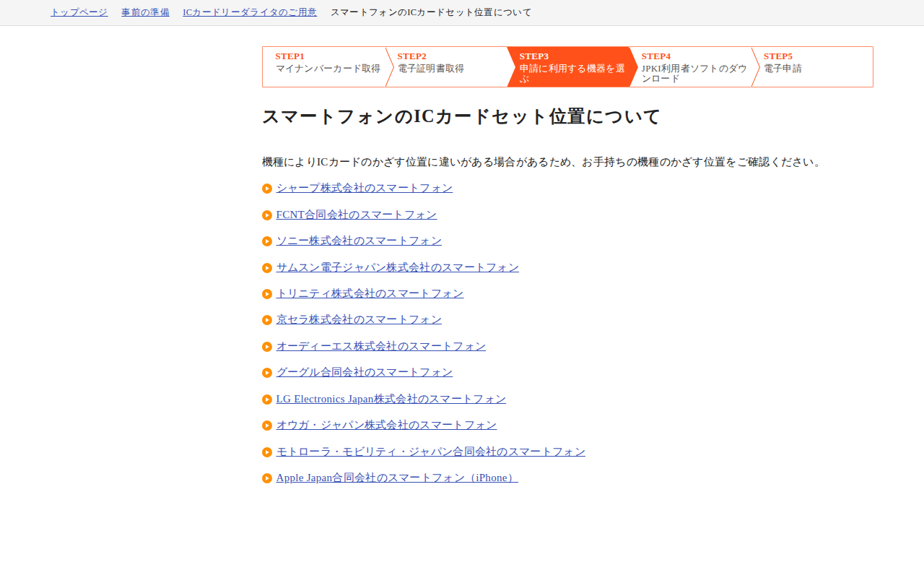Open 京セラ株式会社のスマートフォン link

pyautogui.click(x=359, y=319)
